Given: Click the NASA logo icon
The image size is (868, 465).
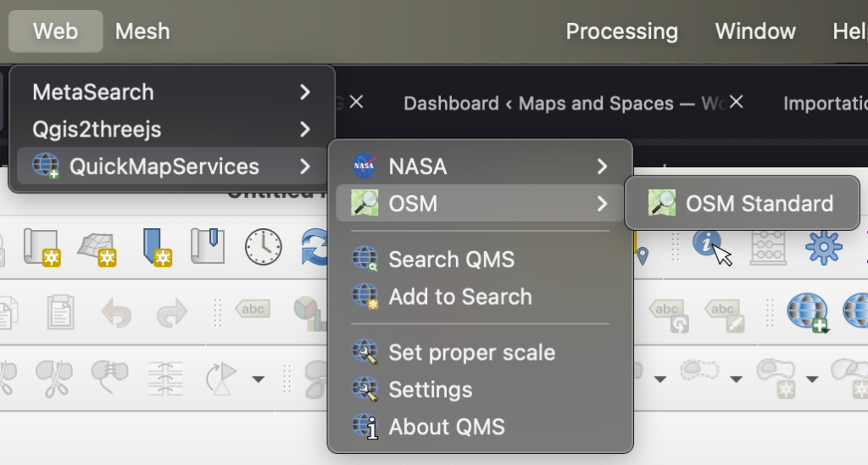Looking at the screenshot, I should pos(364,165).
